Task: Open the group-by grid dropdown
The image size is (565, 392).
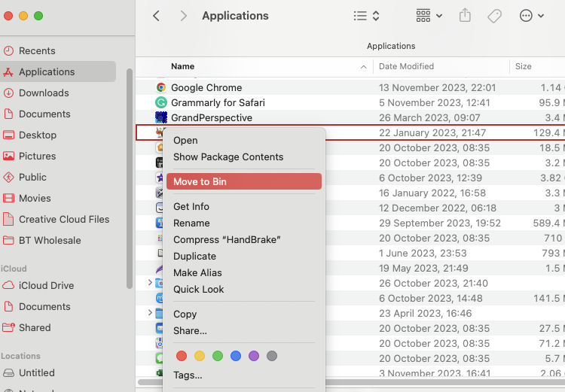Action: [x=429, y=16]
